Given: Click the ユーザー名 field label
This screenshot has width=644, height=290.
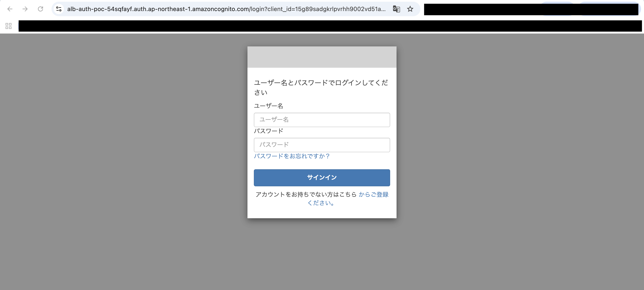Looking at the screenshot, I should coord(269,106).
